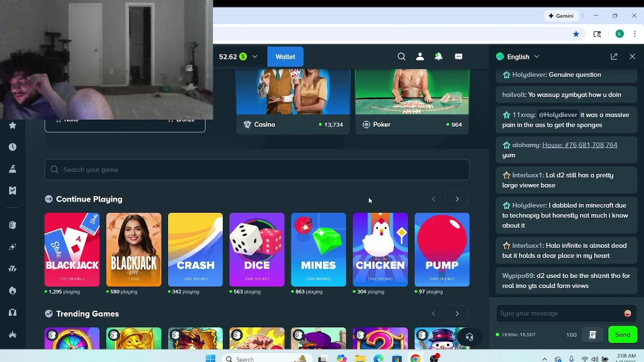Image resolution: width=644 pixels, height=362 pixels.
Task: Open the Windows Start button
Action: coord(210,358)
